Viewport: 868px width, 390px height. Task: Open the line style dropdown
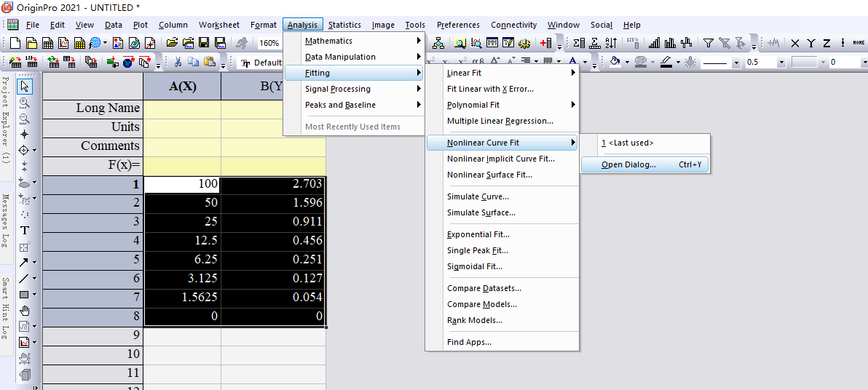735,63
